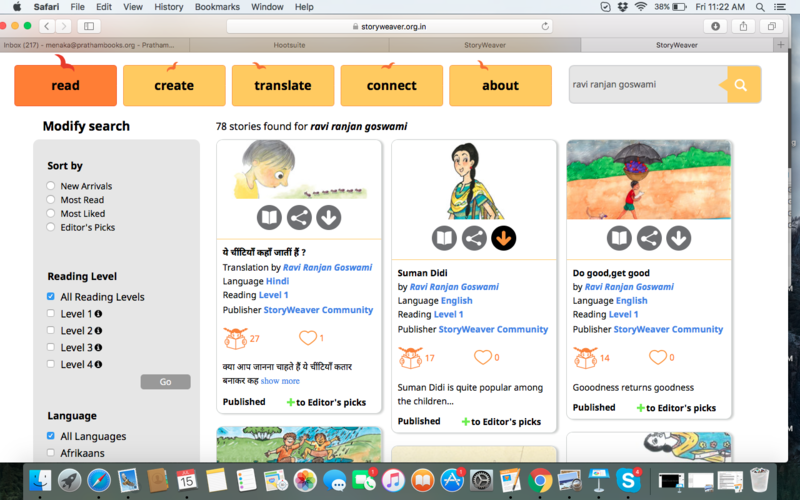Toggle Safari sidebar button
Screen dimensions: 800x500
pyautogui.click(x=89, y=26)
